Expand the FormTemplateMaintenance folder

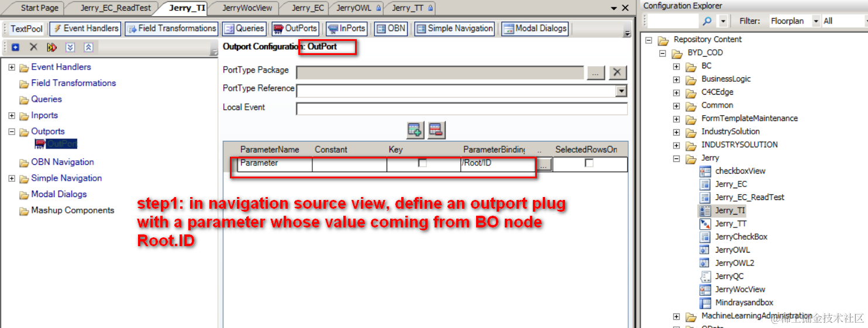pyautogui.click(x=677, y=119)
